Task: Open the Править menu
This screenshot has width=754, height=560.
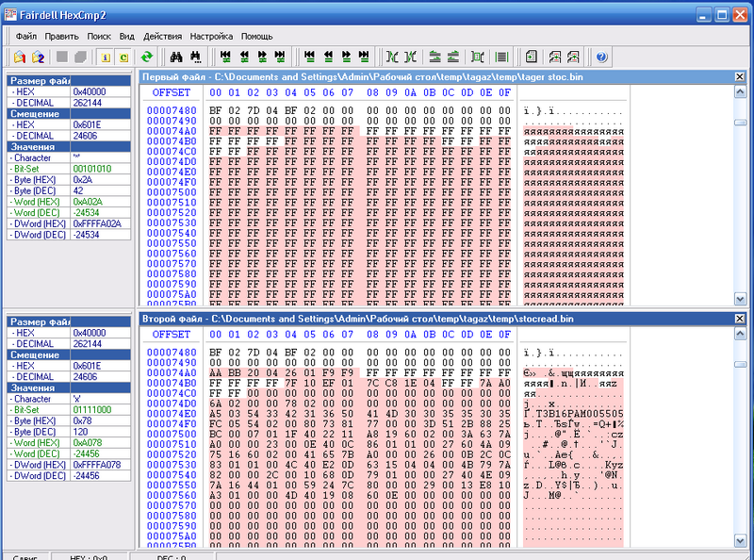Action: pyautogui.click(x=61, y=35)
